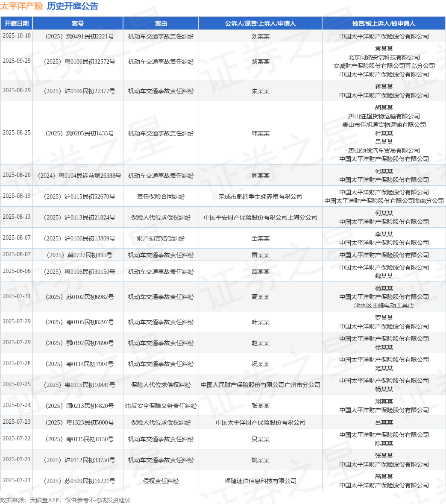Click plaintiff 中国人民财产保险股份有限公司广州市分公司
The image size is (446, 504).
coord(261,385)
